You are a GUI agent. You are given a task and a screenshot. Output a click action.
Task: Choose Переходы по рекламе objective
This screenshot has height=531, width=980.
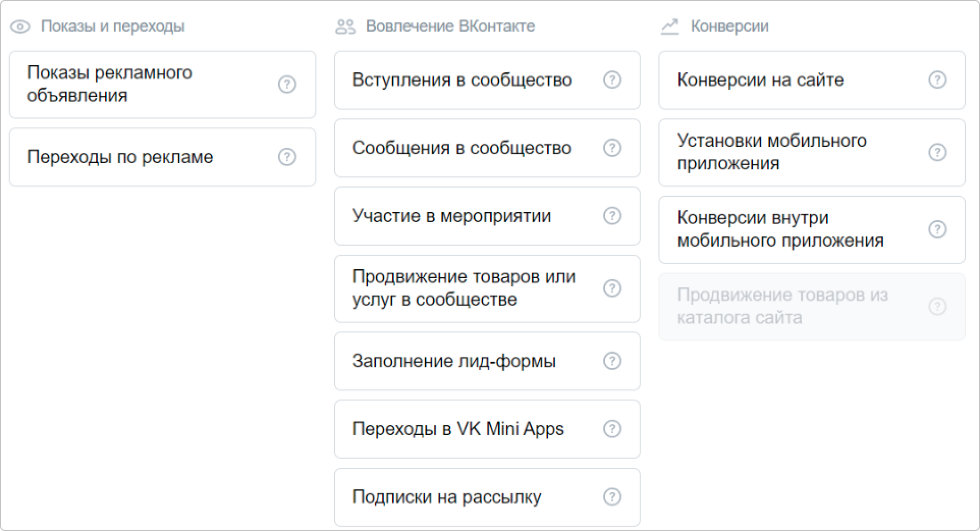pos(143,157)
